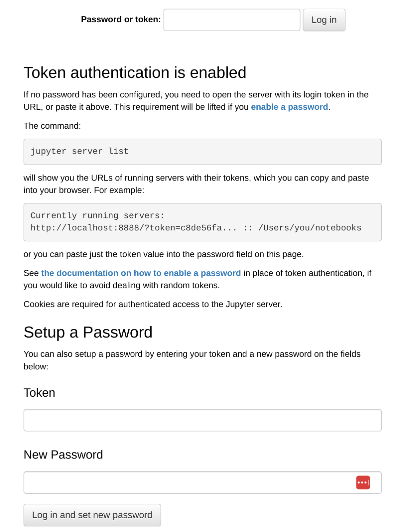This screenshot has width=404, height=532.
Task: Click the You can also setup a password paragraph
Action: point(192,360)
